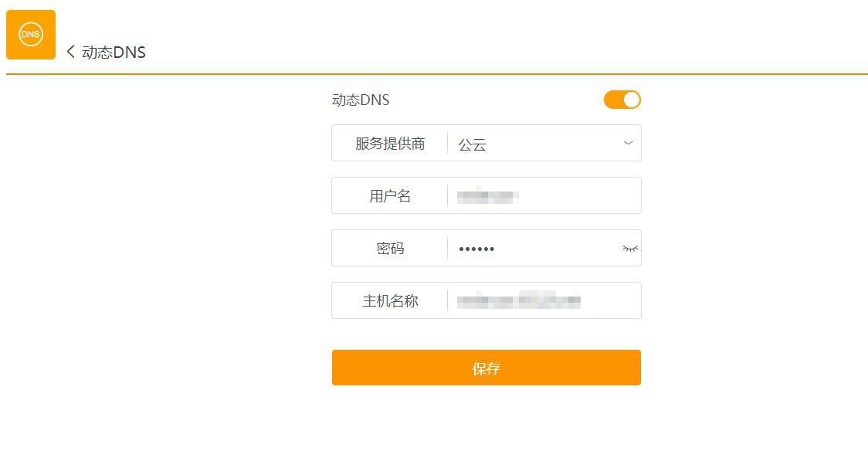
Task: Turn off the 动态DNS switch
Action: tap(622, 100)
